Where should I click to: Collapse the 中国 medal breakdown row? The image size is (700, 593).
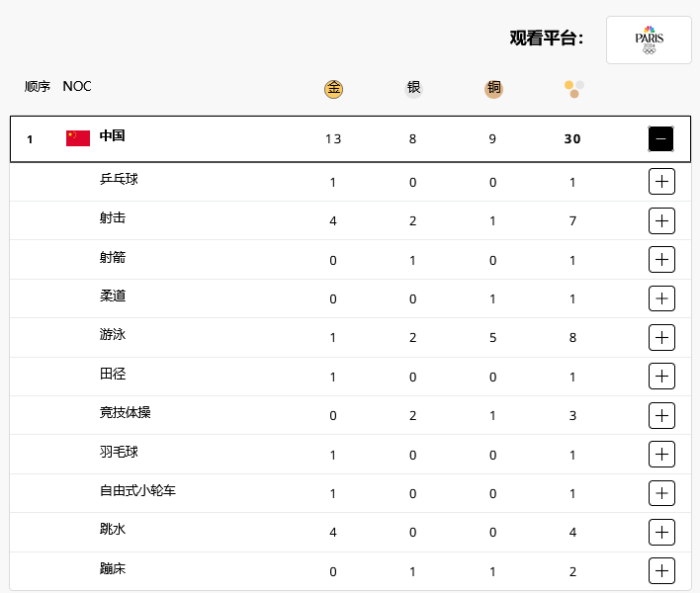click(x=660, y=138)
